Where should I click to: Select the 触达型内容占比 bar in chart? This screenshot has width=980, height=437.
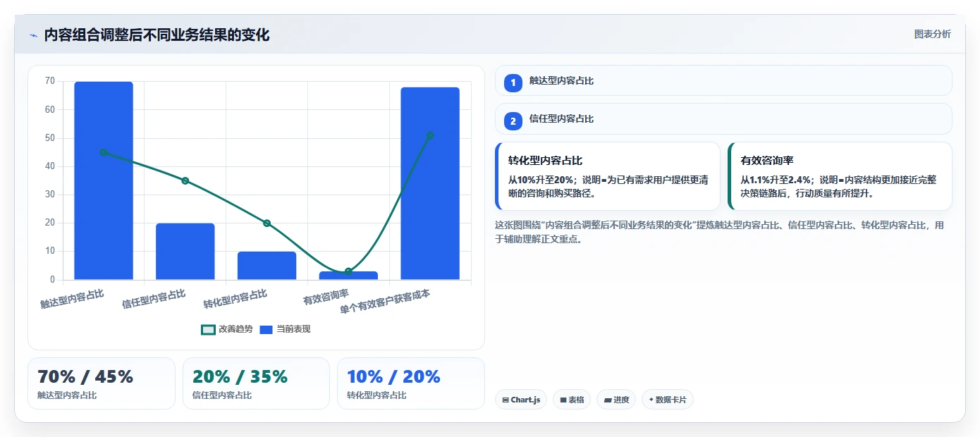104,180
